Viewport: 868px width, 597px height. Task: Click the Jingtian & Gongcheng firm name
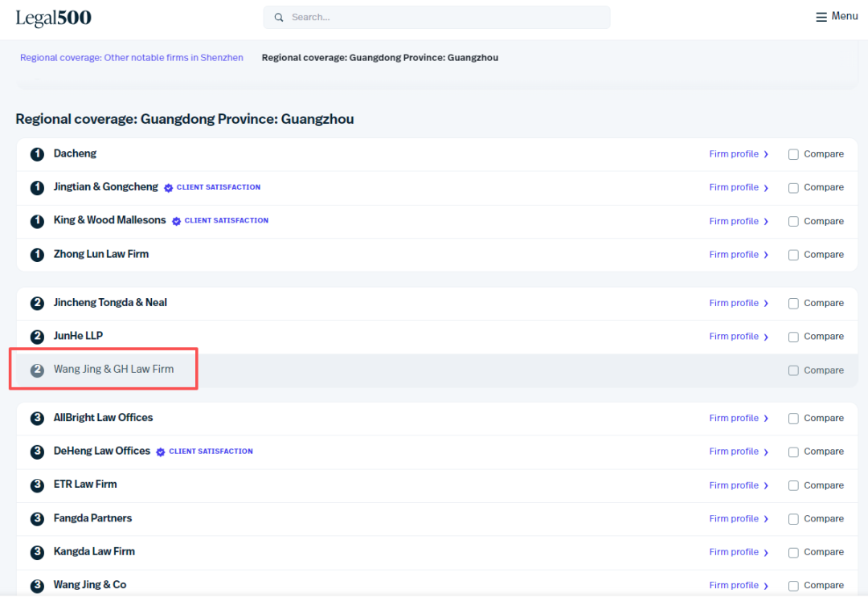[x=106, y=186]
